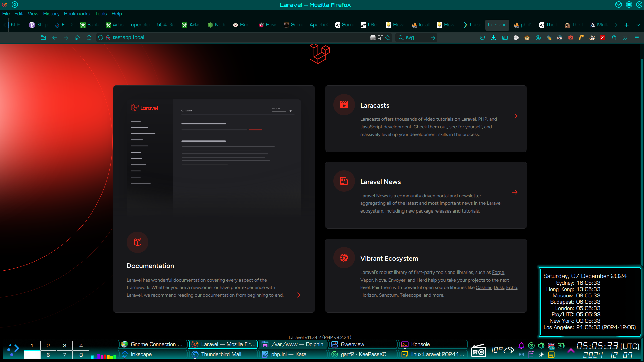Open the Tools menu
The image size is (644, 362).
click(101, 14)
